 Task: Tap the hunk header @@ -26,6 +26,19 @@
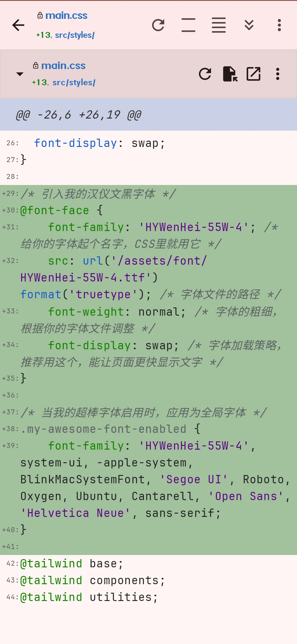pos(79,115)
